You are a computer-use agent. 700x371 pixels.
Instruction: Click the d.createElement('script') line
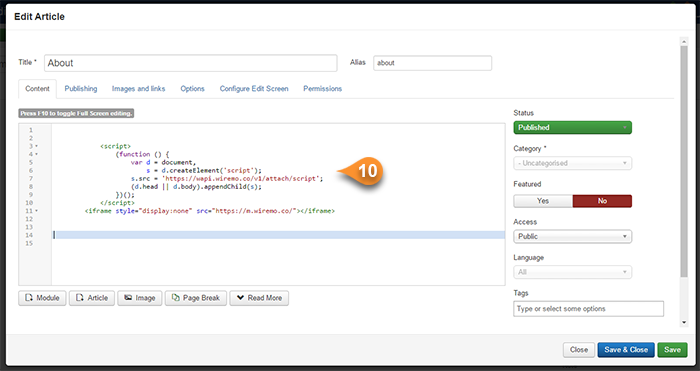(204, 171)
